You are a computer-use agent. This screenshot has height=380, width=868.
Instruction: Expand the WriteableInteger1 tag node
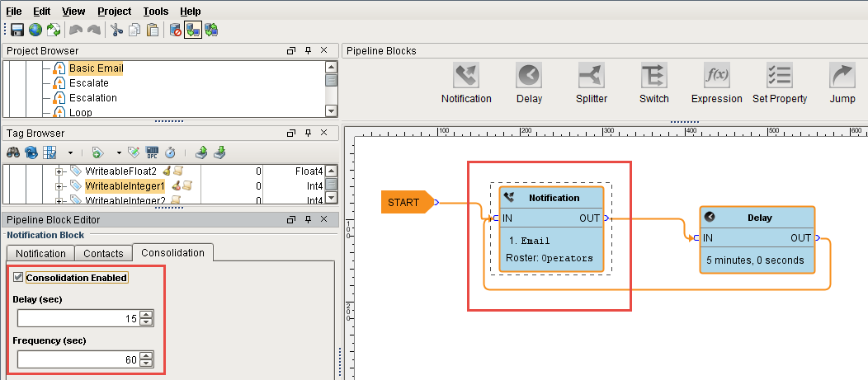59,186
